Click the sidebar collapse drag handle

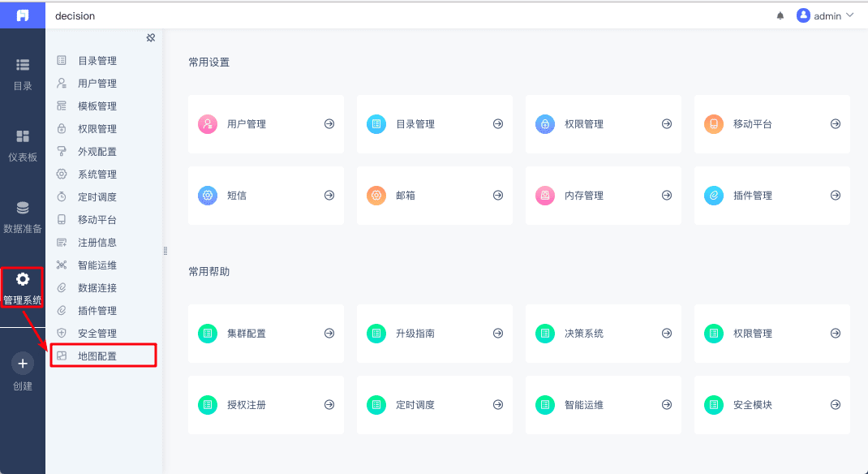point(165,251)
